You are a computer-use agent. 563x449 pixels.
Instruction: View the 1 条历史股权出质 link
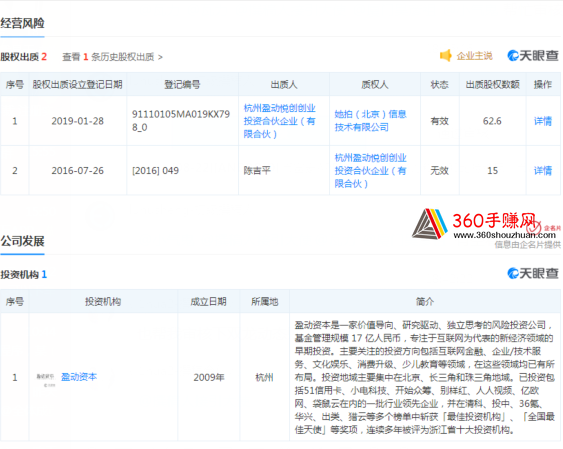coord(112,57)
